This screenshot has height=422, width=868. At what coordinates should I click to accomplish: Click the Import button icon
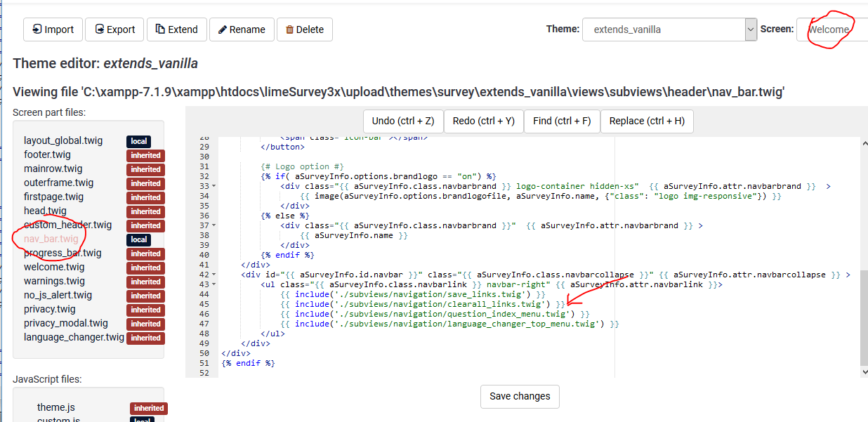coord(37,29)
